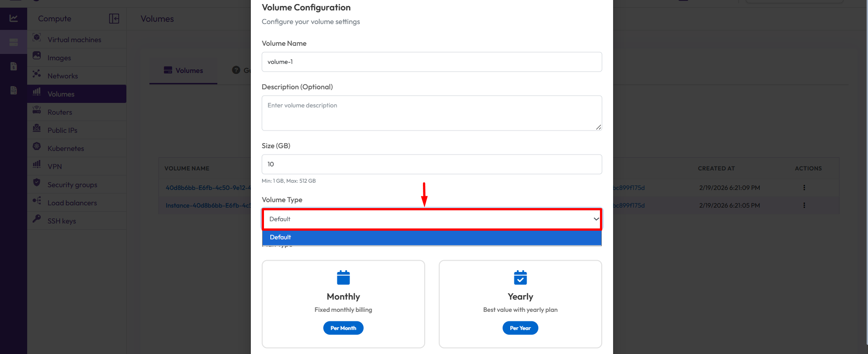This screenshot has height=354, width=868.
Task: Click the Per Year button
Action: click(520, 328)
